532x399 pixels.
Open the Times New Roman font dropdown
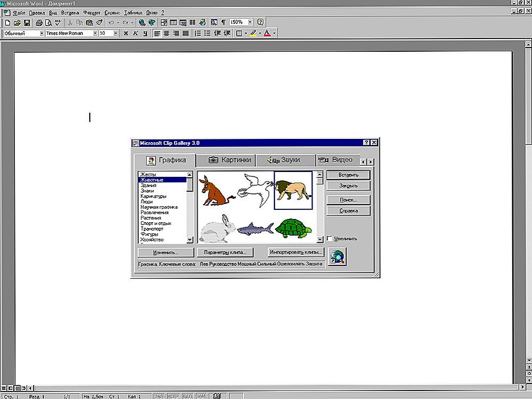95,33
